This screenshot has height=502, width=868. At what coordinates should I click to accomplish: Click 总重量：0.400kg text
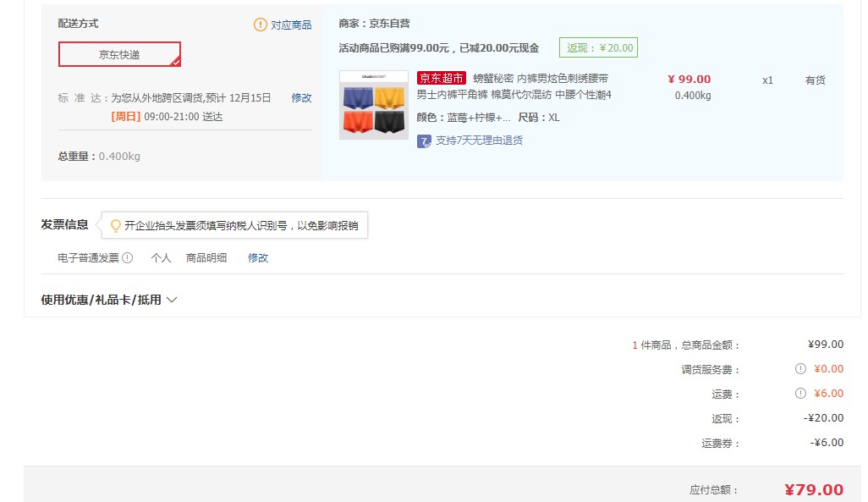coord(99,157)
